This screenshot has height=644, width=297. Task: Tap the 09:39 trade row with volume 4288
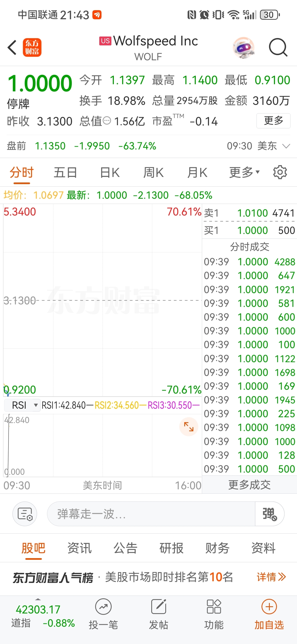click(x=249, y=262)
